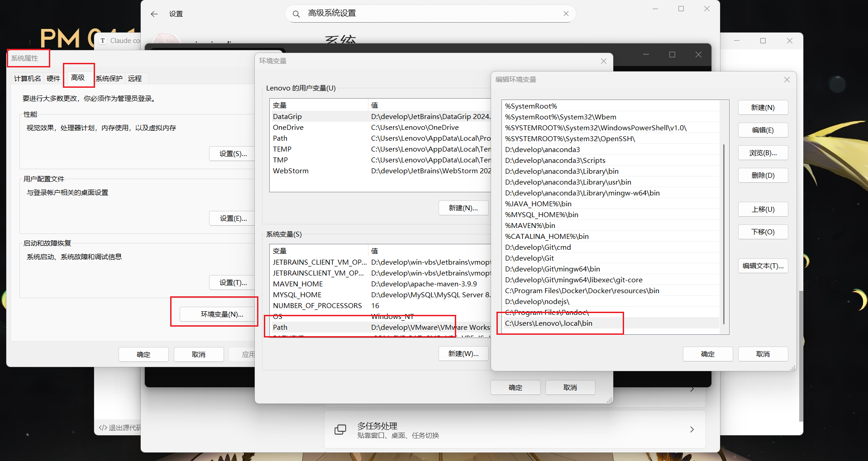868x461 pixels.
Task: Select the %CATALINA_HOME%\bin entry
Action: [610, 237]
